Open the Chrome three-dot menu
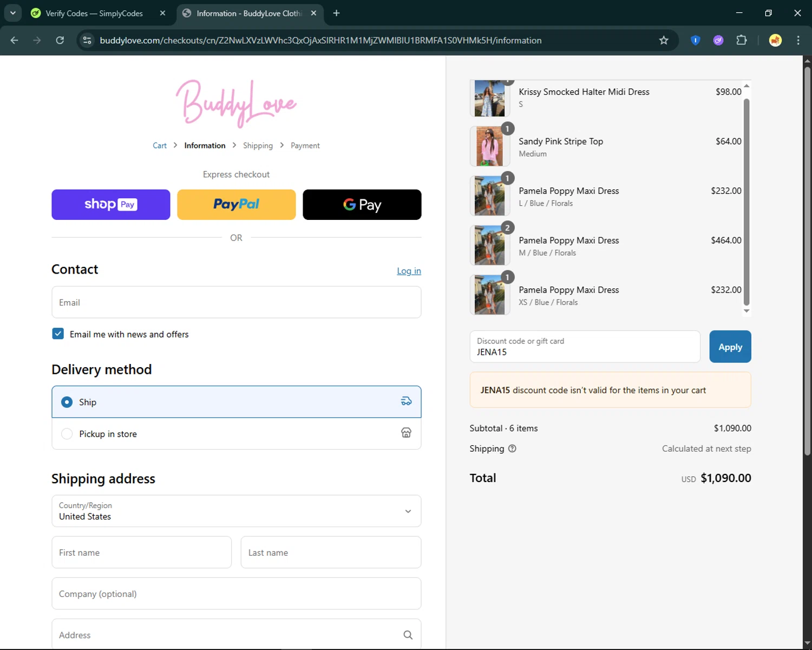 798,40
